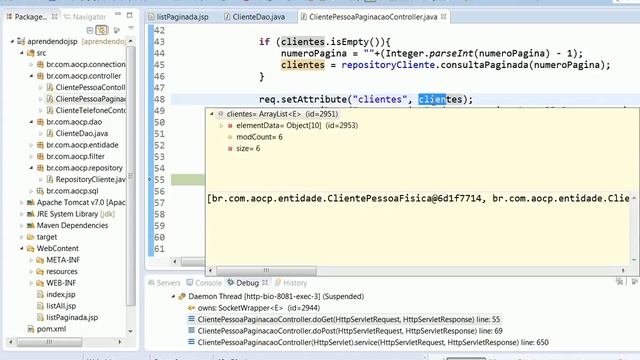Select ClientePessoaContoll java file icon
This screenshot has width=640, height=360.
pos(50,87)
